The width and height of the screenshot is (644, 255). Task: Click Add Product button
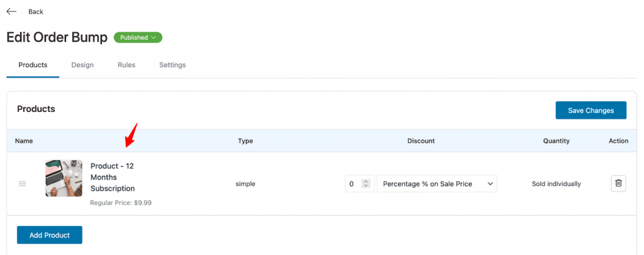(x=50, y=235)
